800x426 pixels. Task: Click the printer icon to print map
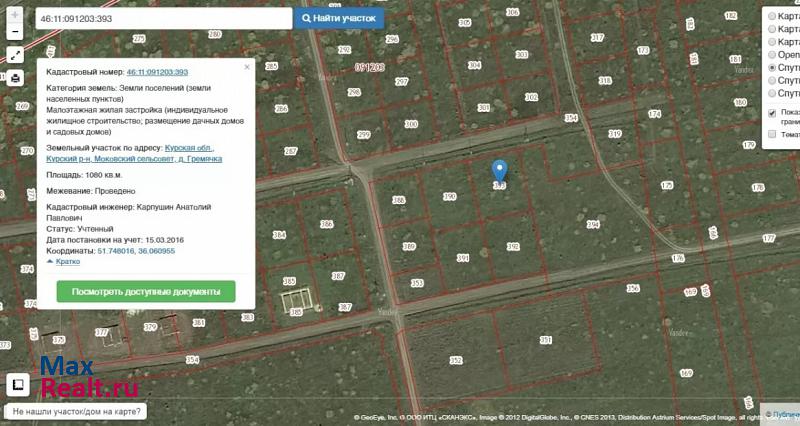(x=15, y=78)
